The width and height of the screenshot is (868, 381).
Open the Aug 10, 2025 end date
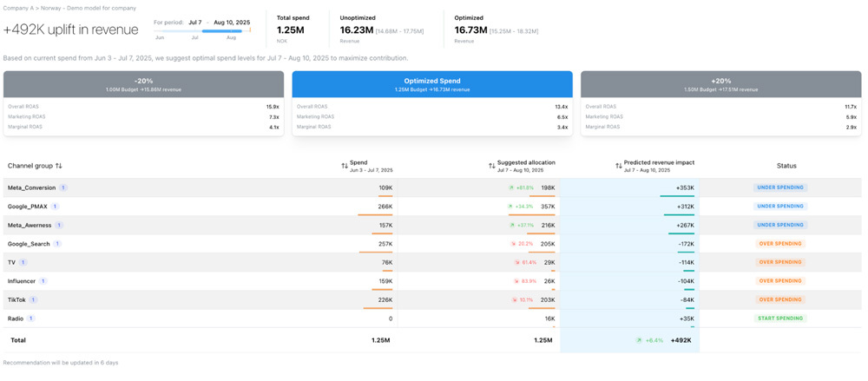click(231, 22)
